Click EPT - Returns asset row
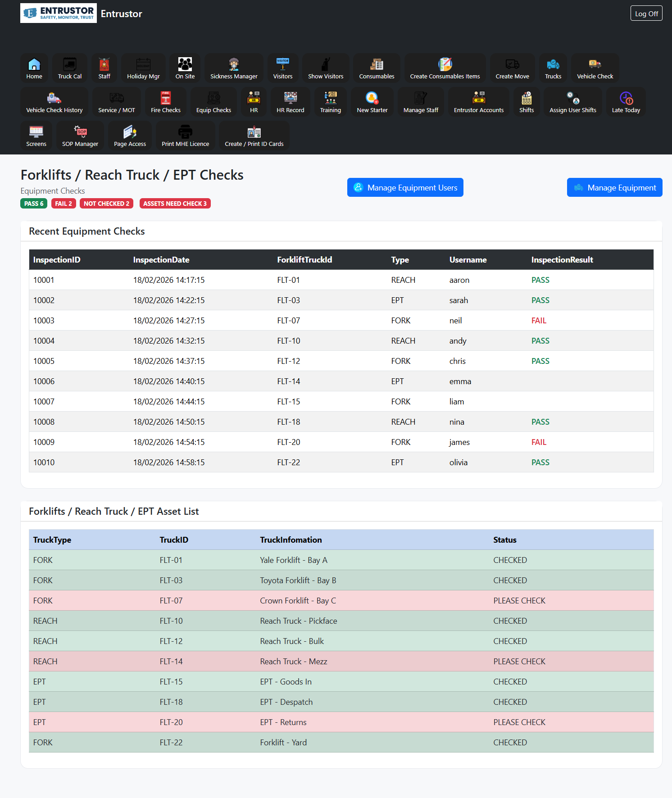This screenshot has height=798, width=672. pos(341,722)
